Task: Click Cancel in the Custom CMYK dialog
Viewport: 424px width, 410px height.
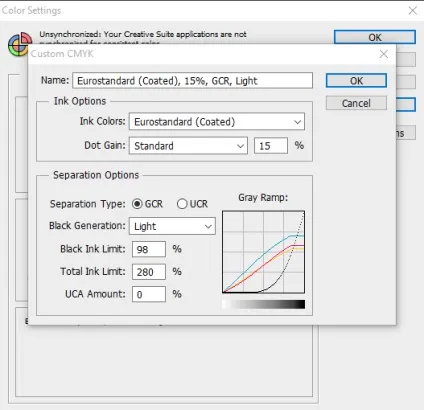Action: [x=356, y=103]
